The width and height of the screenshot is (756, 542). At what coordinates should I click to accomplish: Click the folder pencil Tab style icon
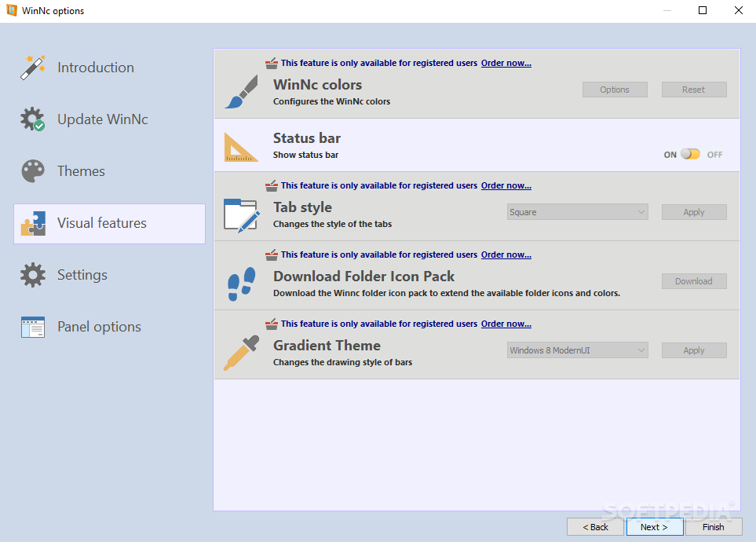[242, 215]
